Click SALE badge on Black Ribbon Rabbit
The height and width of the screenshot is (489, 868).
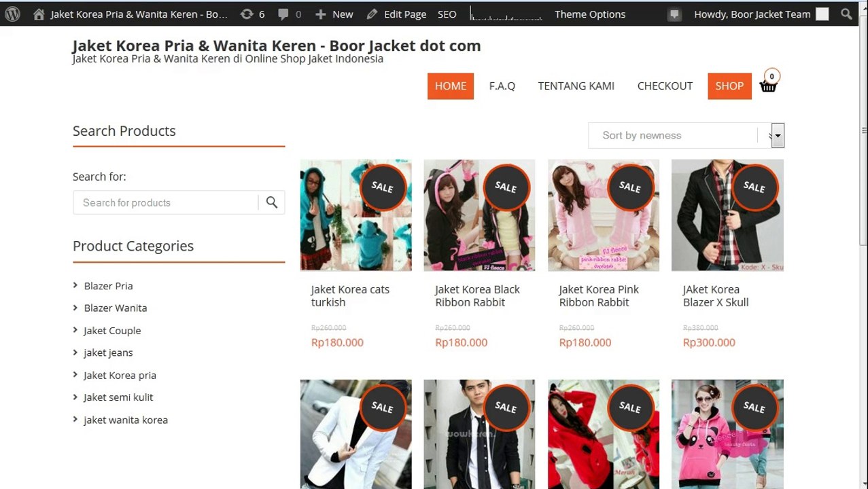[x=506, y=187]
